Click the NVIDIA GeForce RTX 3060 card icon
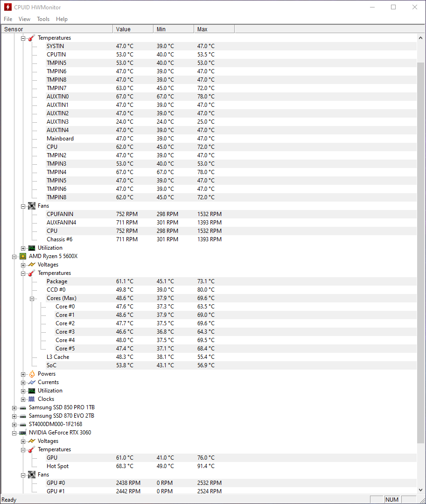 pyautogui.click(x=23, y=433)
